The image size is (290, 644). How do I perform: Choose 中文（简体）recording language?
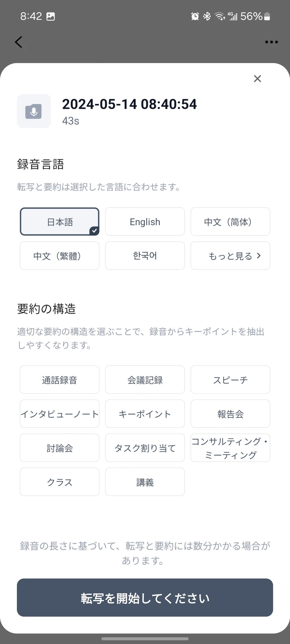click(230, 222)
